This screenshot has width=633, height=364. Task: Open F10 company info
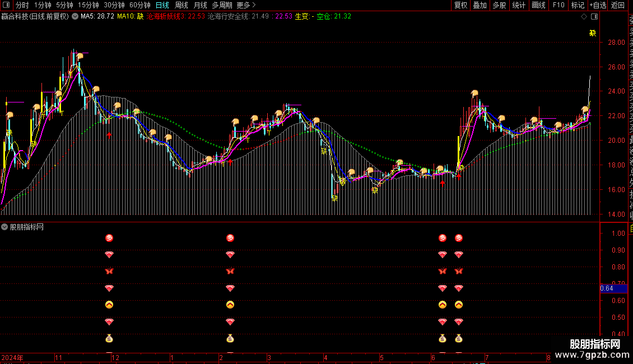click(x=558, y=5)
